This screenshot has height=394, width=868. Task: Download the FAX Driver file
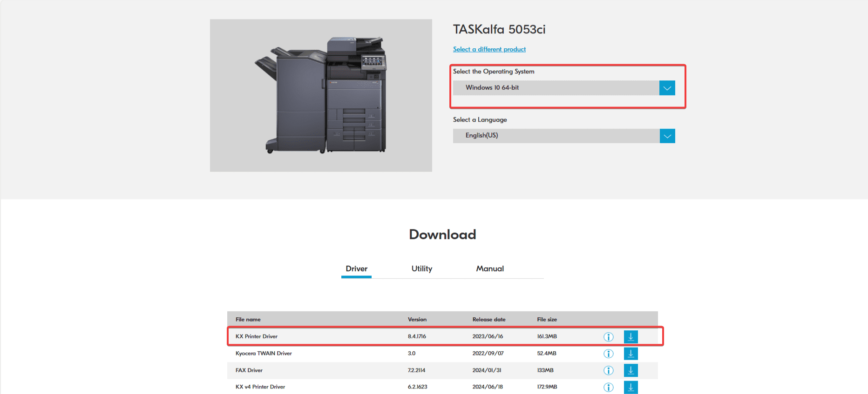[x=631, y=370]
